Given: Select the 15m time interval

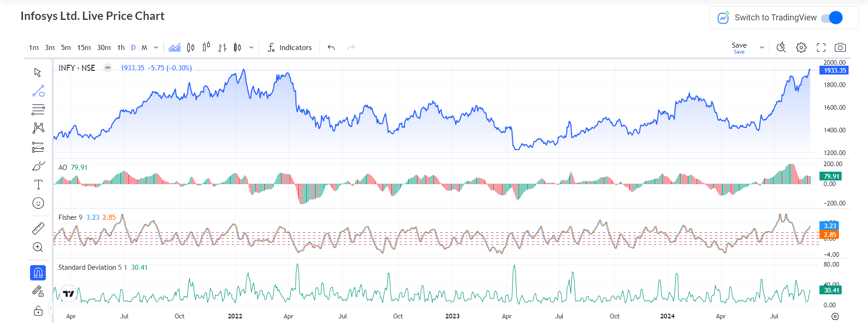Looking at the screenshot, I should pos(84,47).
